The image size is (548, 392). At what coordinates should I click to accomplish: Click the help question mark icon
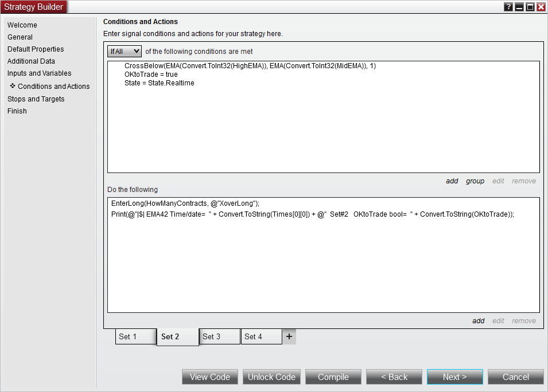pos(508,7)
